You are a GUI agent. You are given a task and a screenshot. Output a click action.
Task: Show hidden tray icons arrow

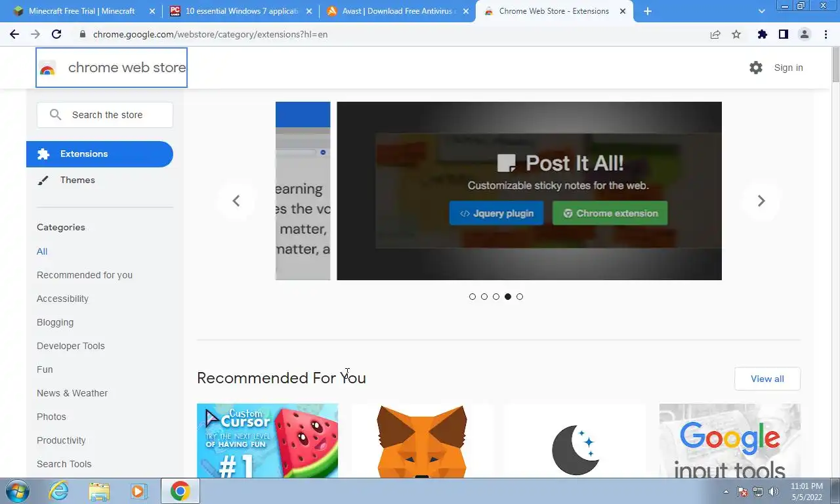726,492
